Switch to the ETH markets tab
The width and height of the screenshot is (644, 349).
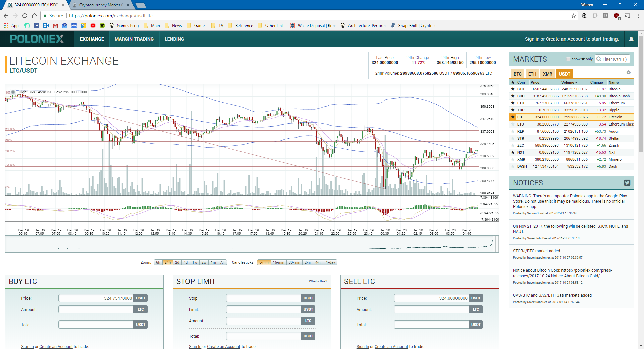(532, 74)
